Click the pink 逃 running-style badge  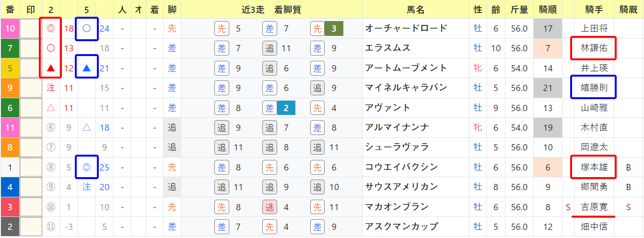coord(270,206)
